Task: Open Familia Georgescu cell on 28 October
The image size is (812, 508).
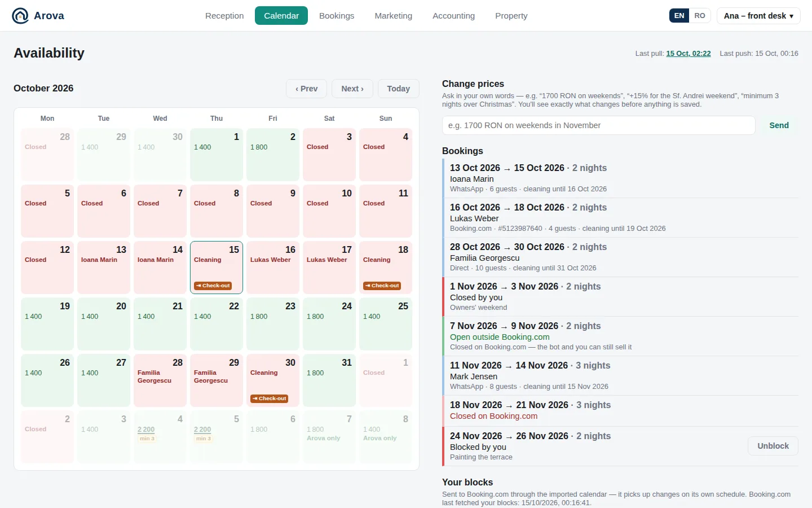Action: coord(160,380)
